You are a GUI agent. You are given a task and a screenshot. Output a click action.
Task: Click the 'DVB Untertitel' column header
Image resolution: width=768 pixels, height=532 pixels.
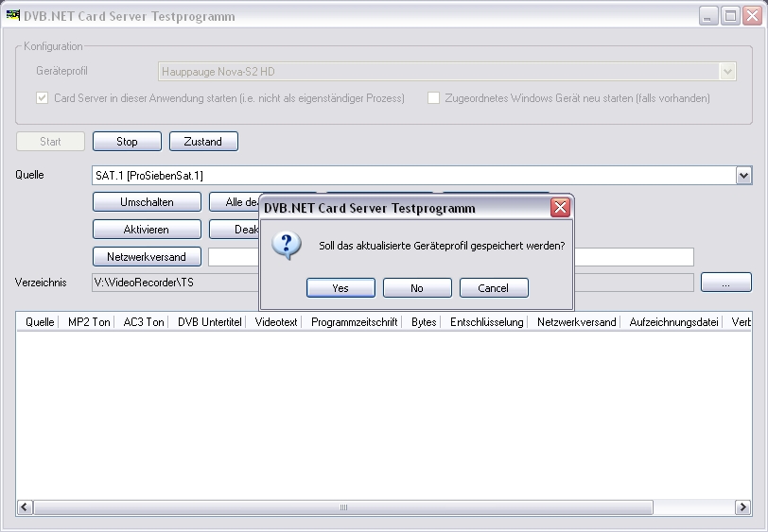click(x=209, y=322)
